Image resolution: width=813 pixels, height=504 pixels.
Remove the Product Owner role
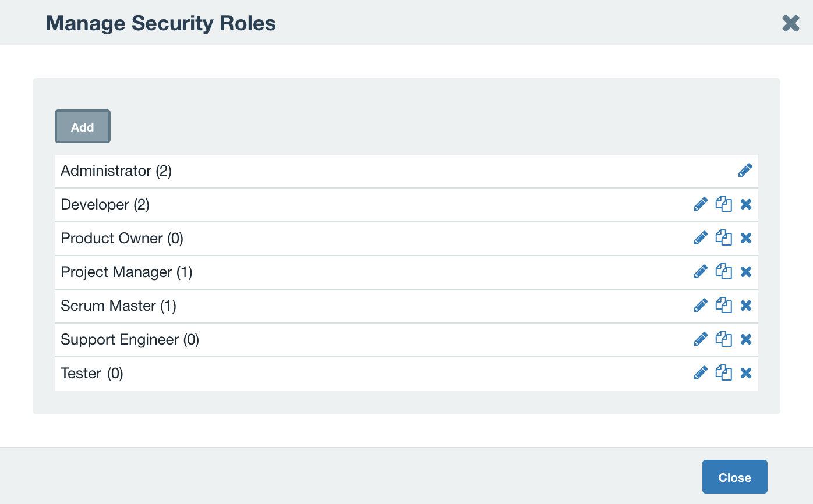[746, 238]
